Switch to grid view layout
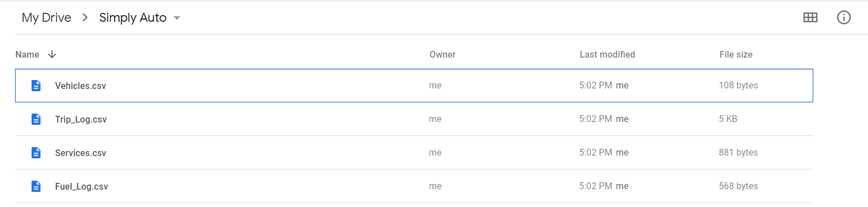 [x=810, y=17]
